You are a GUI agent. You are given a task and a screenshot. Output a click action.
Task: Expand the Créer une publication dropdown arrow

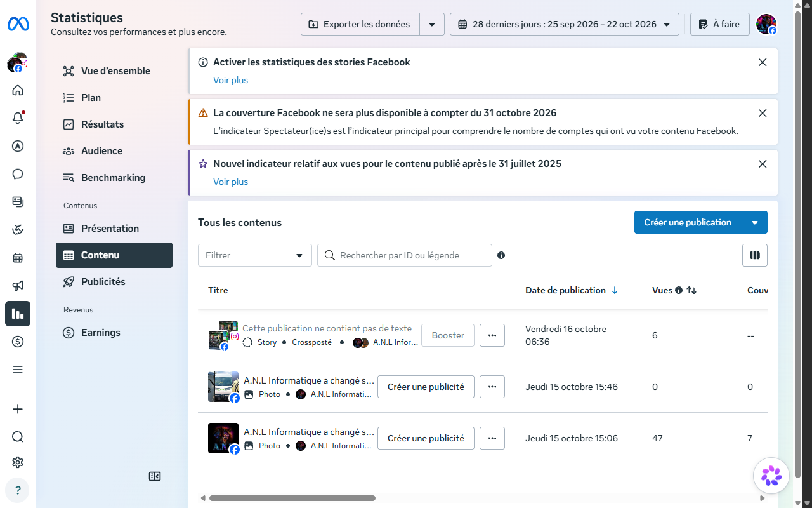755,222
